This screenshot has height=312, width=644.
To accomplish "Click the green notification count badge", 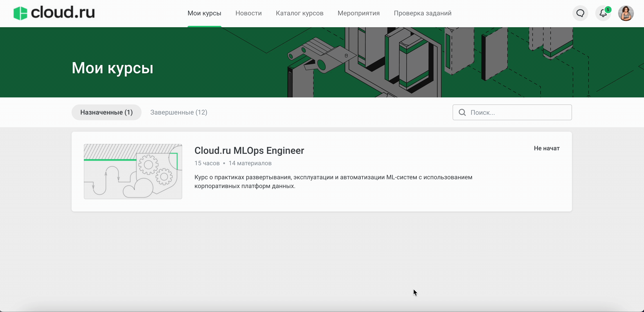I will pos(608,10).
